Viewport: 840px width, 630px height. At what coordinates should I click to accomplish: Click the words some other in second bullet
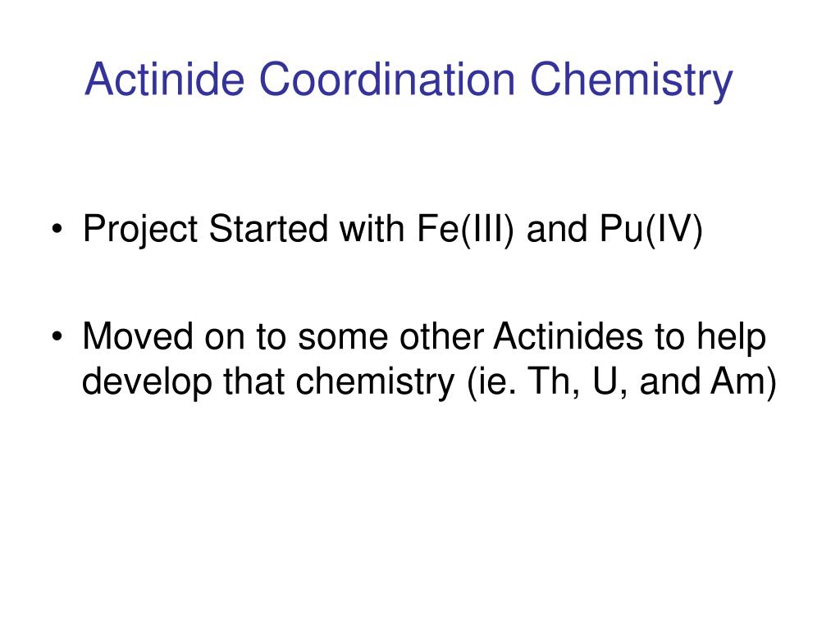(391, 336)
